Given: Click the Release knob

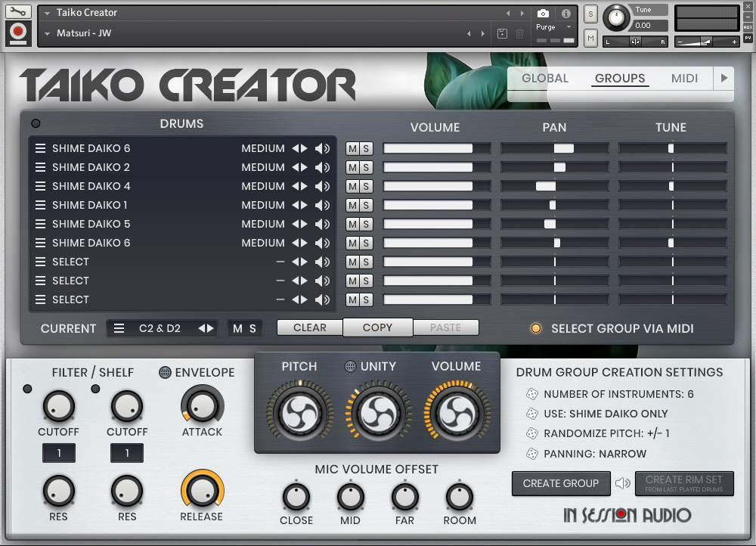Looking at the screenshot, I should 202,491.
